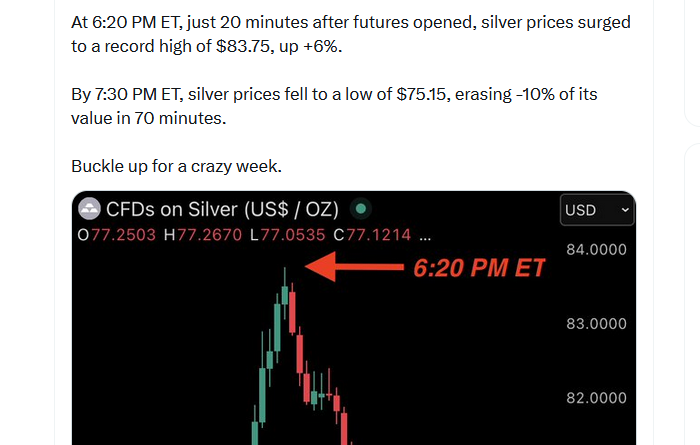Click the 82.0000 price axis label

tap(597, 398)
